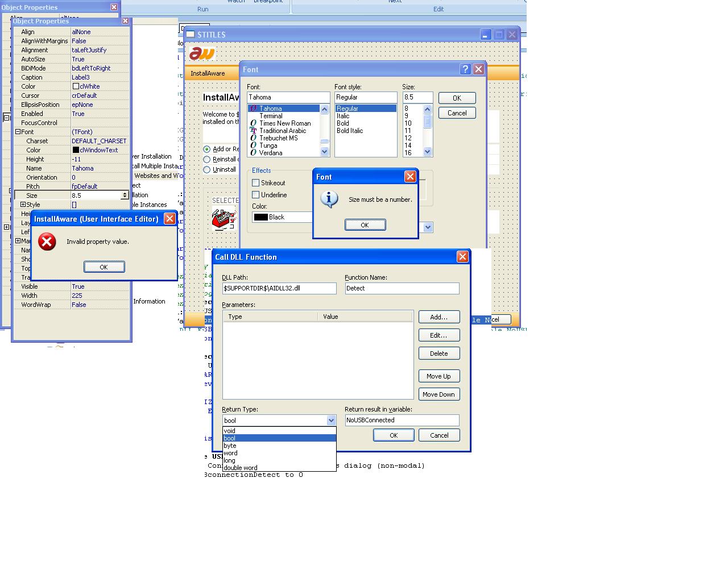728x582 pixels.
Task: Click the Move Up button
Action: click(x=439, y=376)
